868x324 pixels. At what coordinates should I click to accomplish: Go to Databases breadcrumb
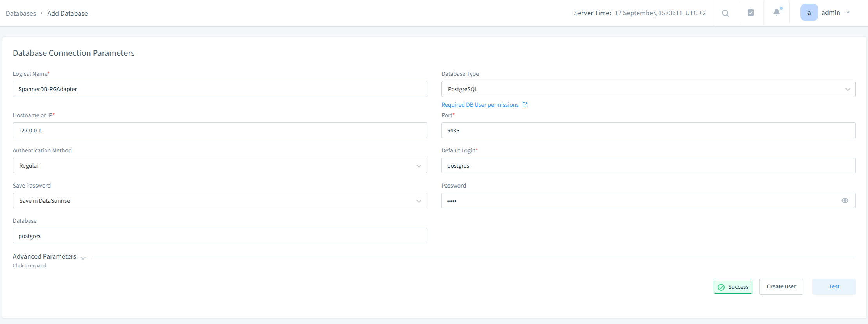pos(21,13)
